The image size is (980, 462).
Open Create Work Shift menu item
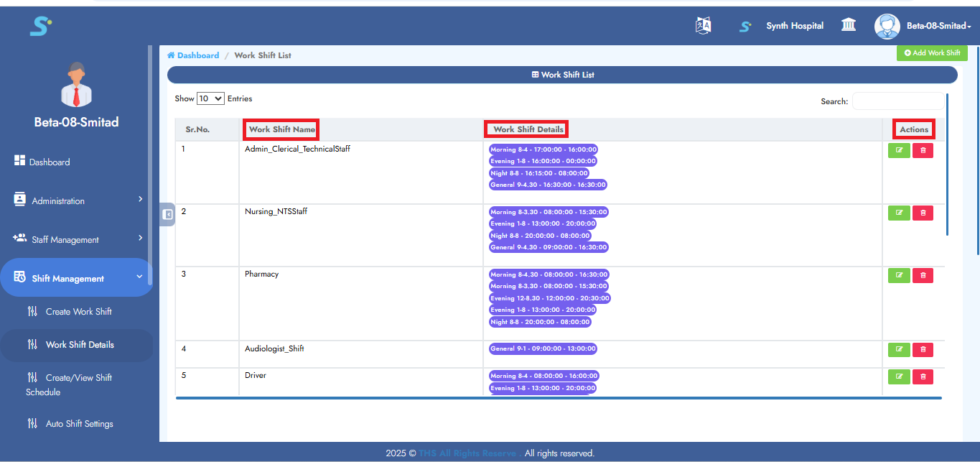tap(78, 312)
